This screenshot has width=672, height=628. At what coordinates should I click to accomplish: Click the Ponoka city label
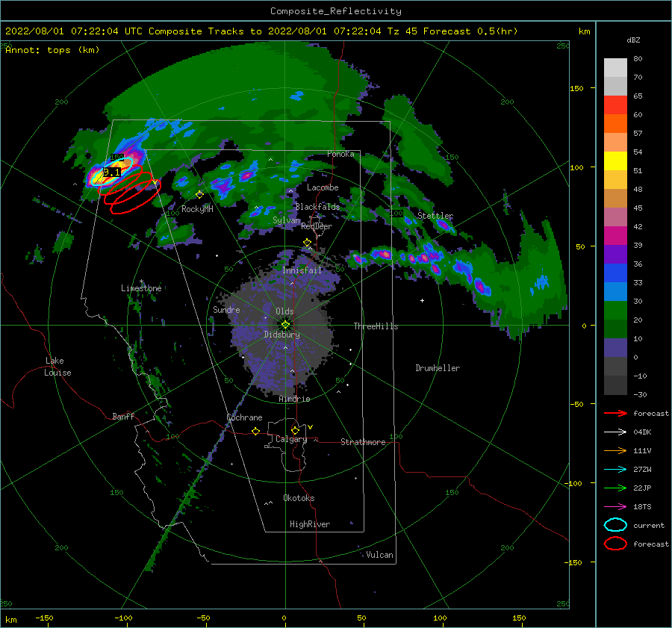tap(340, 154)
